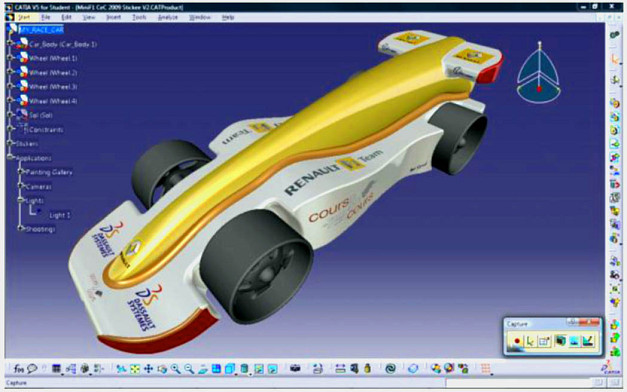Open the Tools menu
627x392 pixels.
point(139,17)
